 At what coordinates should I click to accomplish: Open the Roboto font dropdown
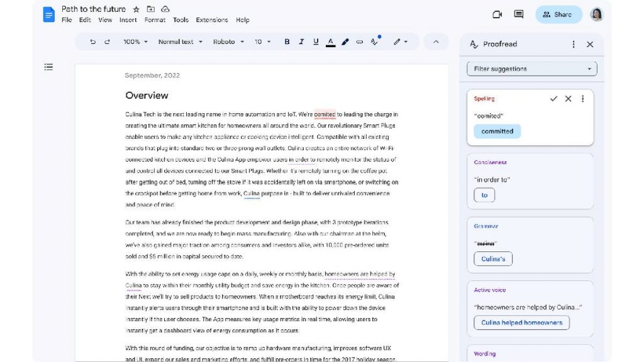click(x=227, y=41)
